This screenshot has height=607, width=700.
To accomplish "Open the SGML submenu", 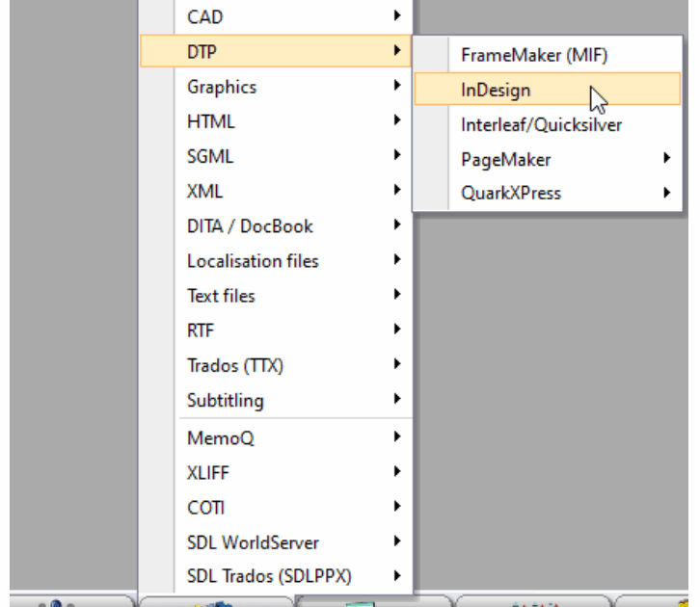I will (276, 156).
